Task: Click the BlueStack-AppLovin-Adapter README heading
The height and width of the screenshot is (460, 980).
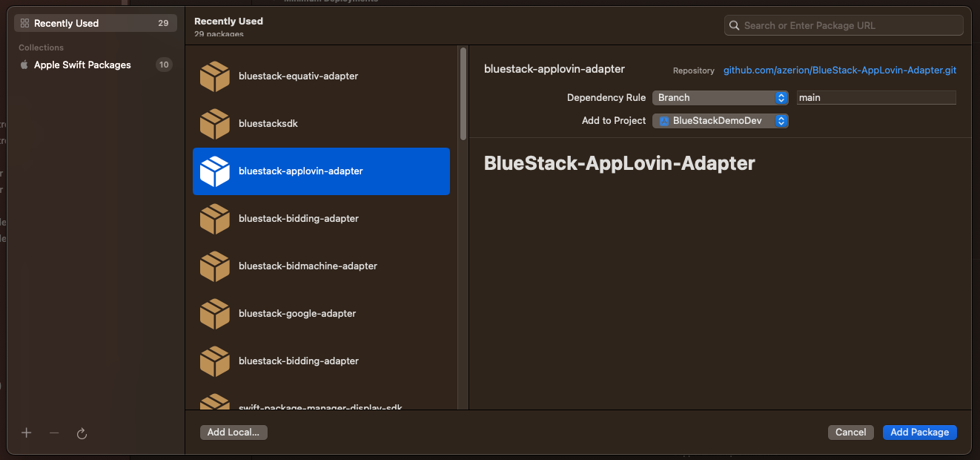Action: point(620,163)
